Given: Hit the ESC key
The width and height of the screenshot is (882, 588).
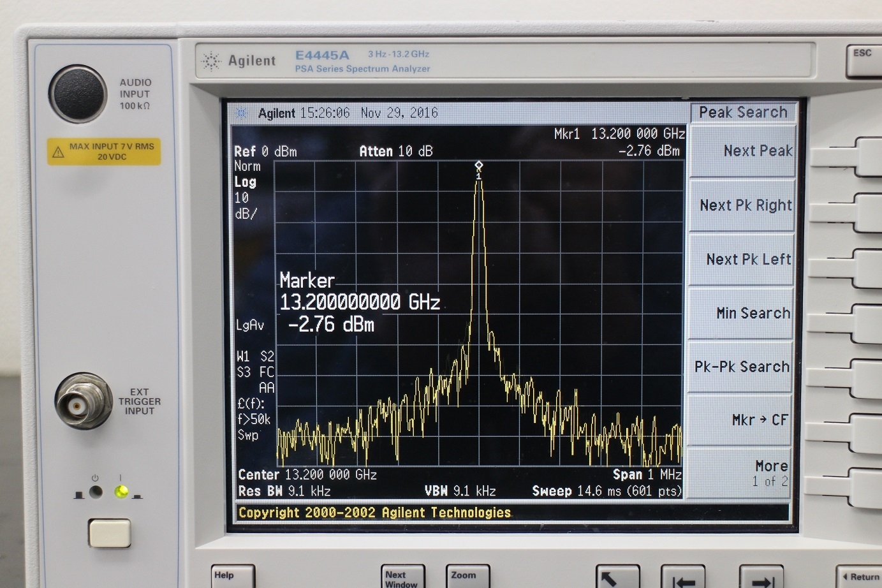Looking at the screenshot, I should point(864,61).
